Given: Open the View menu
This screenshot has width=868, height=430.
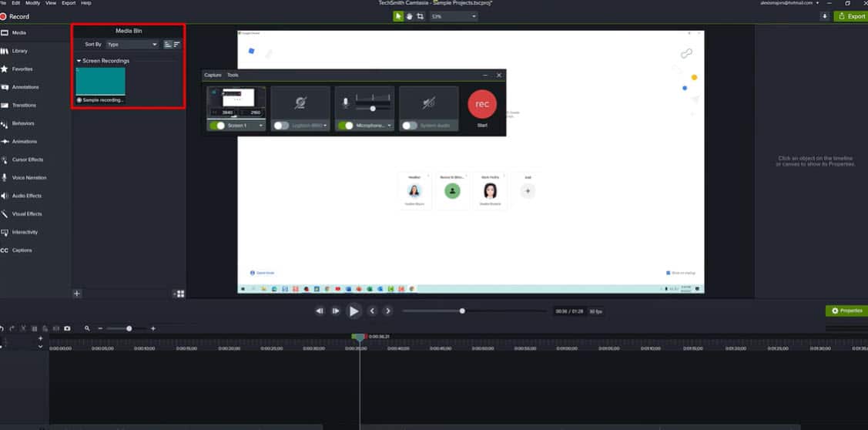Looking at the screenshot, I should point(51,3).
